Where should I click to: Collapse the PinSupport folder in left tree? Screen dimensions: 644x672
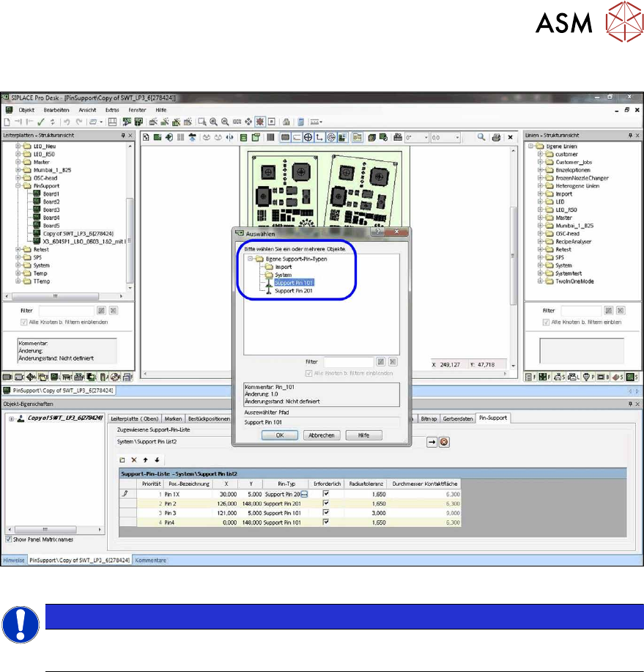point(18,186)
